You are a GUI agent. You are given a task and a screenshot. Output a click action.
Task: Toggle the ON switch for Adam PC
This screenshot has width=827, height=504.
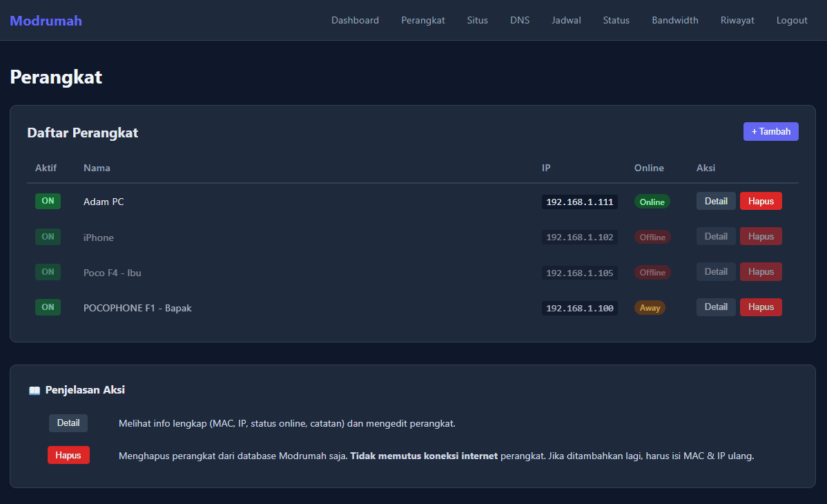[48, 201]
